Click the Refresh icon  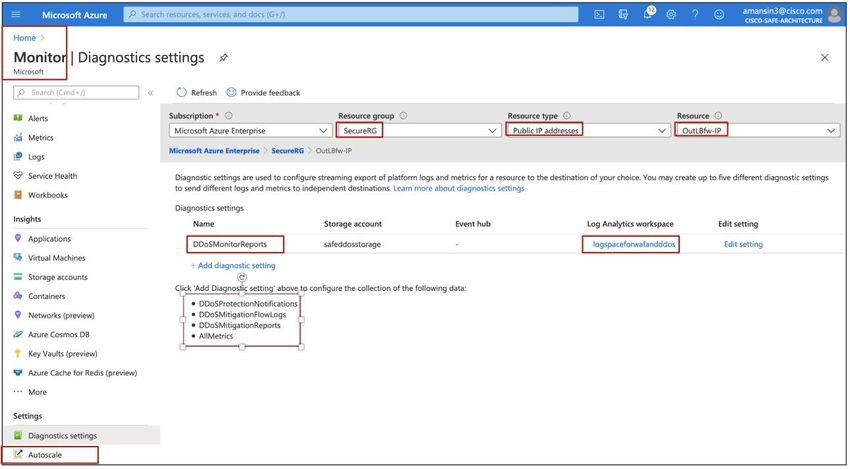tap(182, 93)
